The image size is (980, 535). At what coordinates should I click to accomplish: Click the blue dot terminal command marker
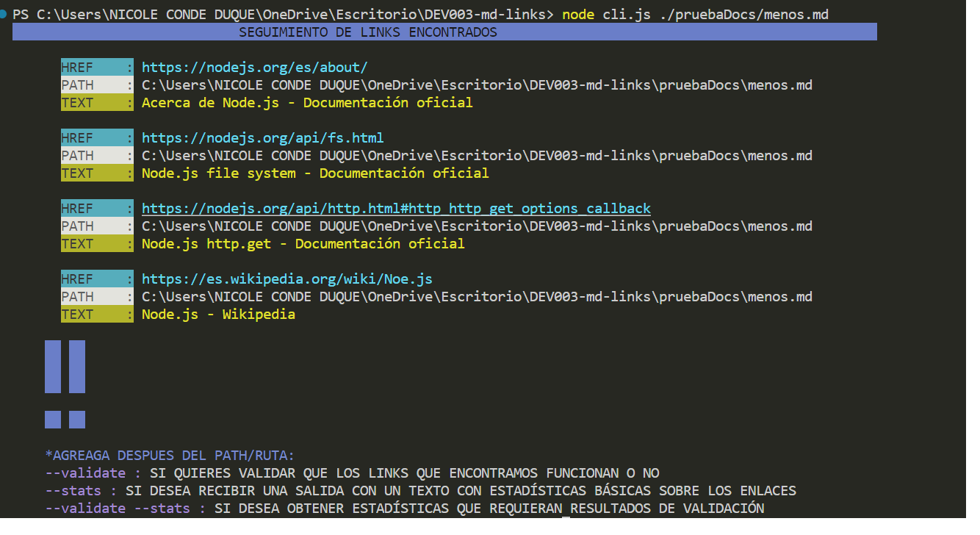point(4,15)
